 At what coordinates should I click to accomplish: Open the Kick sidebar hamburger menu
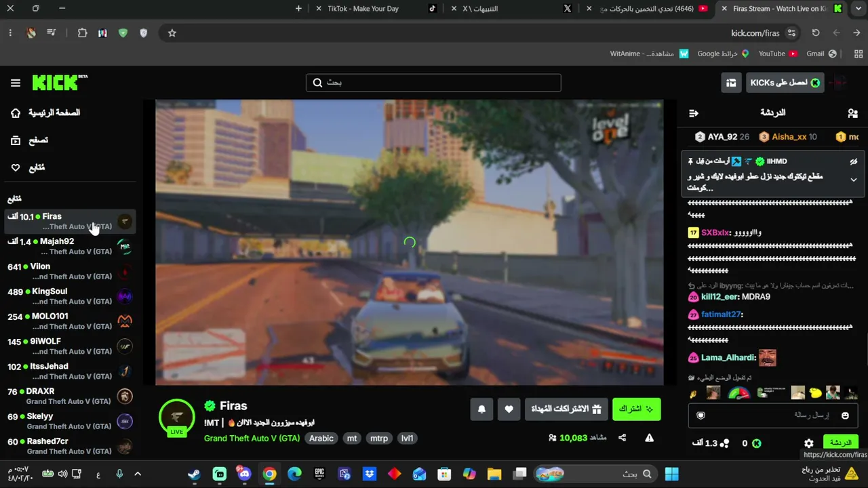[16, 83]
